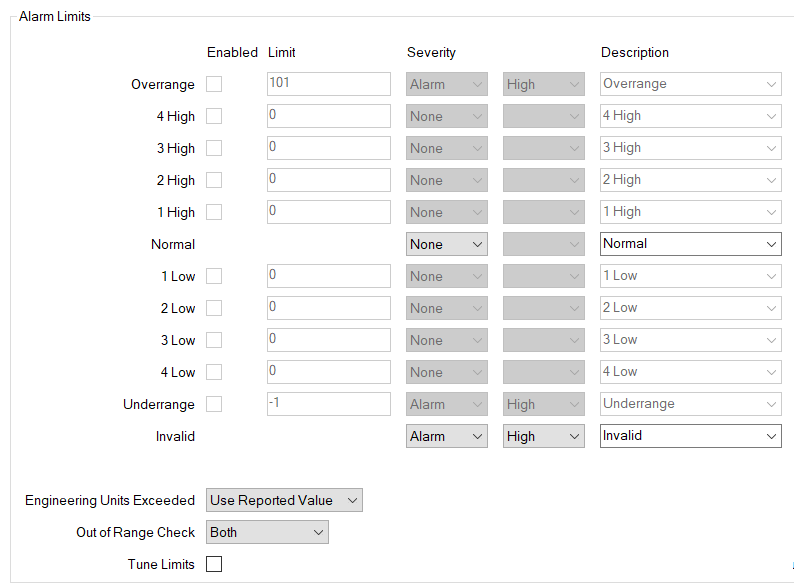Click the 3 High limit input field
Screen dimensions: 794x588
[x=329, y=148]
